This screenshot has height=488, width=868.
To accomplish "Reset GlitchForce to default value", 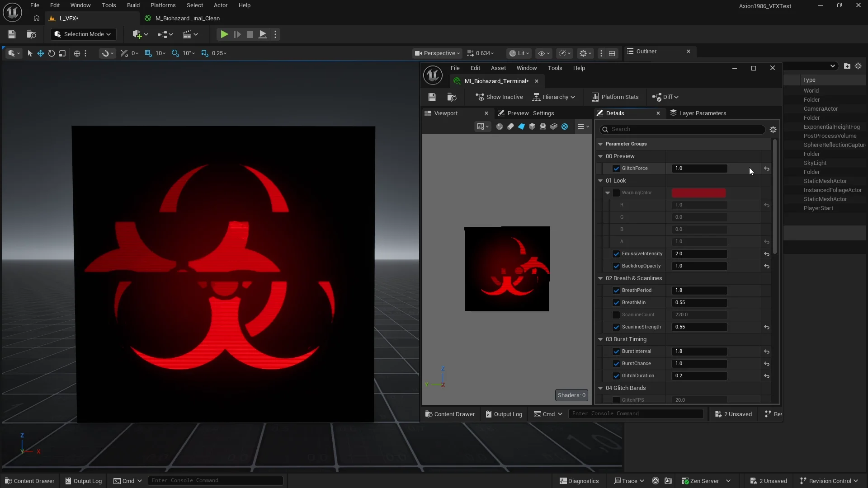I will point(767,169).
